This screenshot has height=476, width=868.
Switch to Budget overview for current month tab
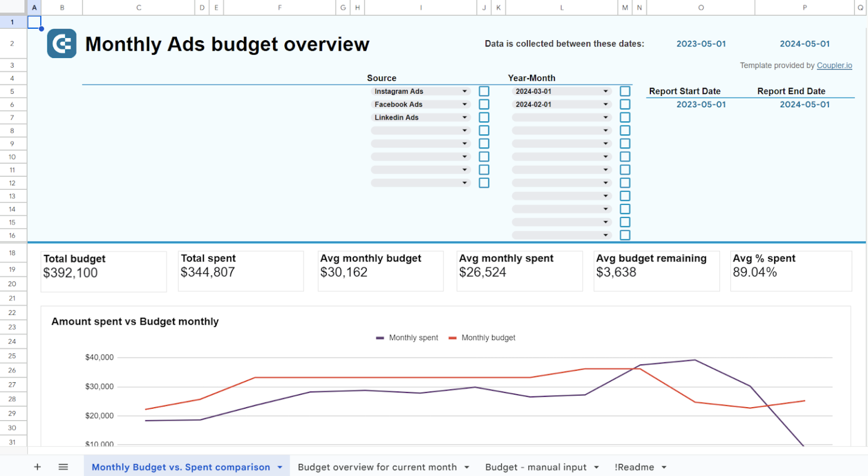coord(377,467)
